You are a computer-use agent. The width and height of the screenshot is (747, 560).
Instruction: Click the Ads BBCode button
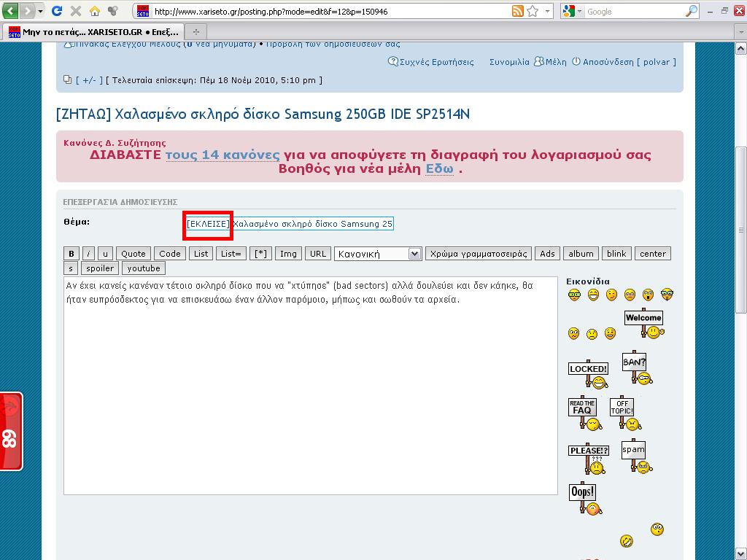tap(547, 254)
